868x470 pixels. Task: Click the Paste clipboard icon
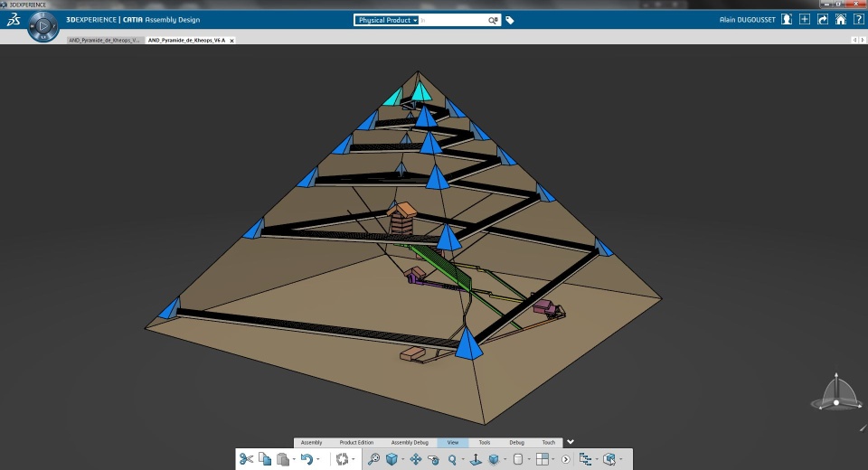click(283, 459)
